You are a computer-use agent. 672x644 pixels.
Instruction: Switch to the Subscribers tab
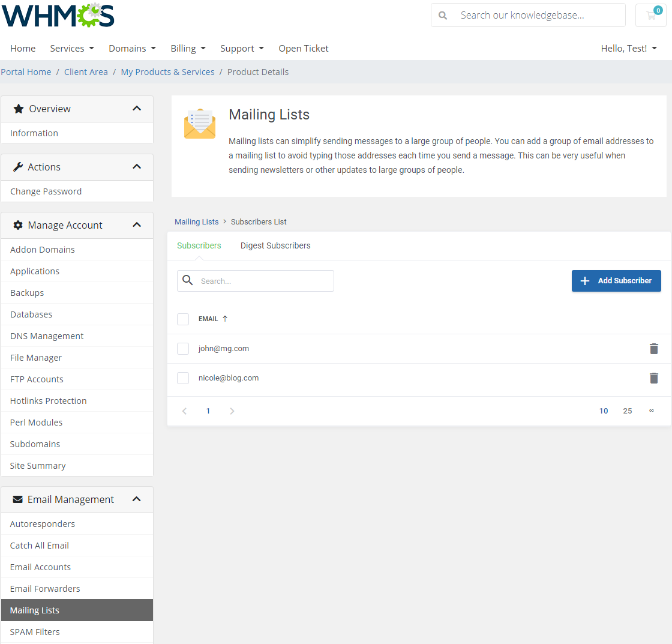199,245
